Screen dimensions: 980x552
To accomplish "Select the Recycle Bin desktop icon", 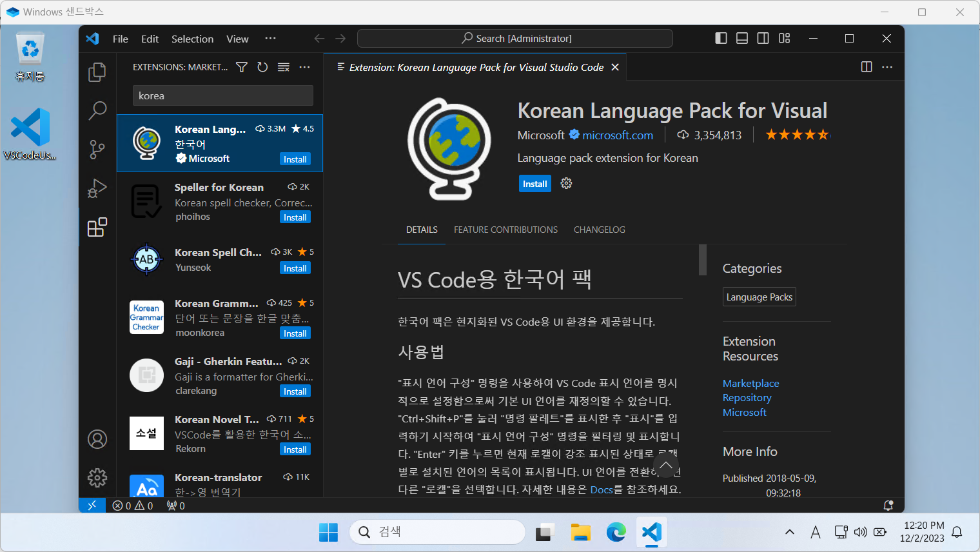I will pyautogui.click(x=30, y=57).
